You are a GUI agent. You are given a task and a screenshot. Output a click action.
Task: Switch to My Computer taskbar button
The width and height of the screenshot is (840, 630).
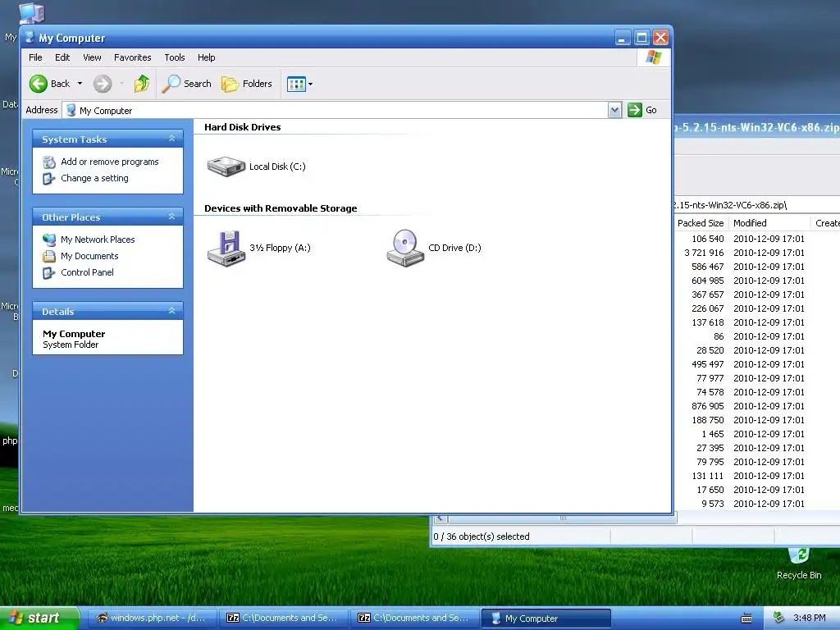[x=546, y=619]
